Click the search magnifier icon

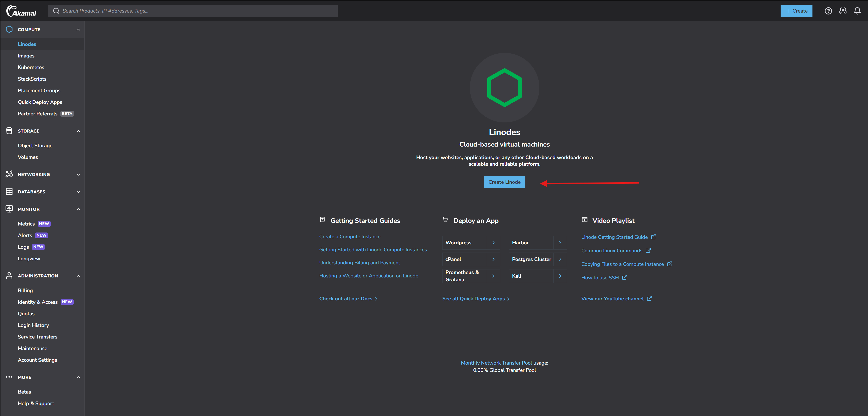tap(56, 11)
